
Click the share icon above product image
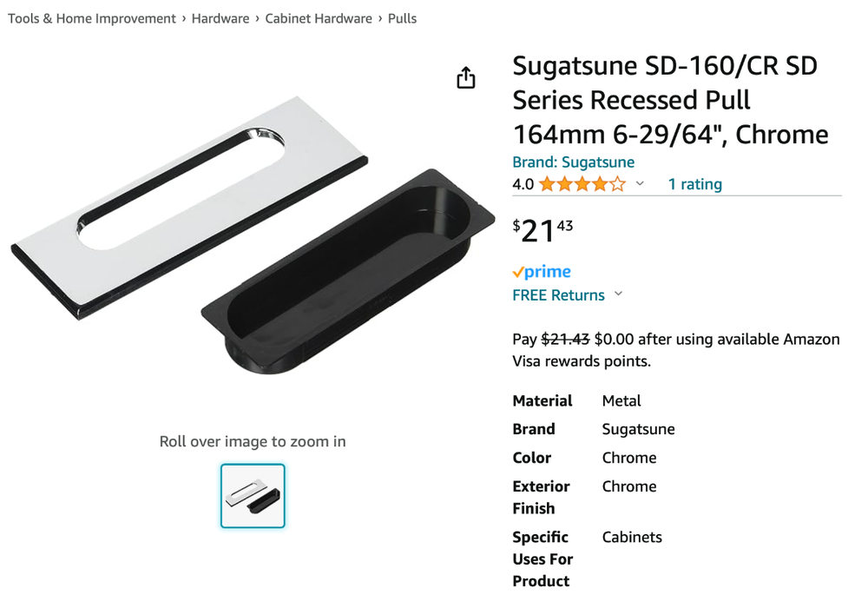click(466, 78)
